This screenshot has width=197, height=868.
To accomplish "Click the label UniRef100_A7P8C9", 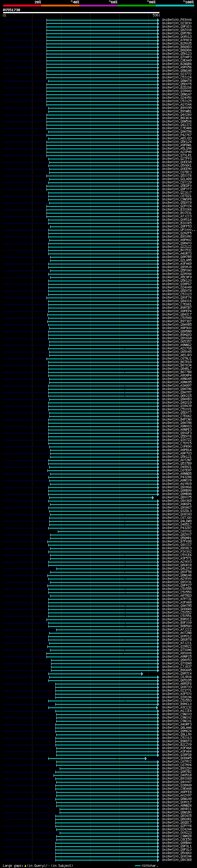I will point(177,40).
